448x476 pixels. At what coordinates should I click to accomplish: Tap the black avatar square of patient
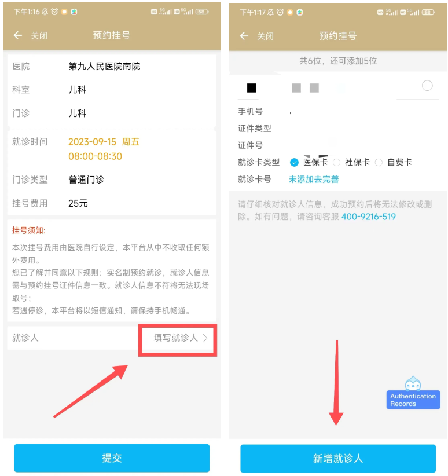(251, 88)
